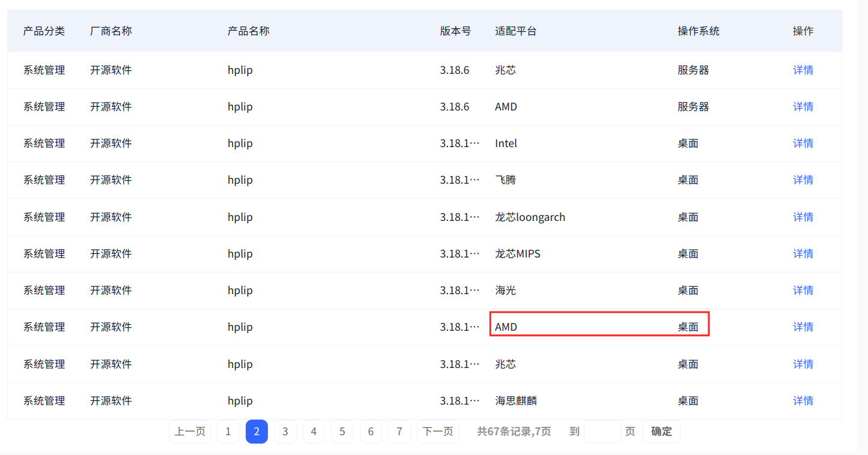Focus the page number input field
The height and width of the screenshot is (455, 868).
point(602,432)
